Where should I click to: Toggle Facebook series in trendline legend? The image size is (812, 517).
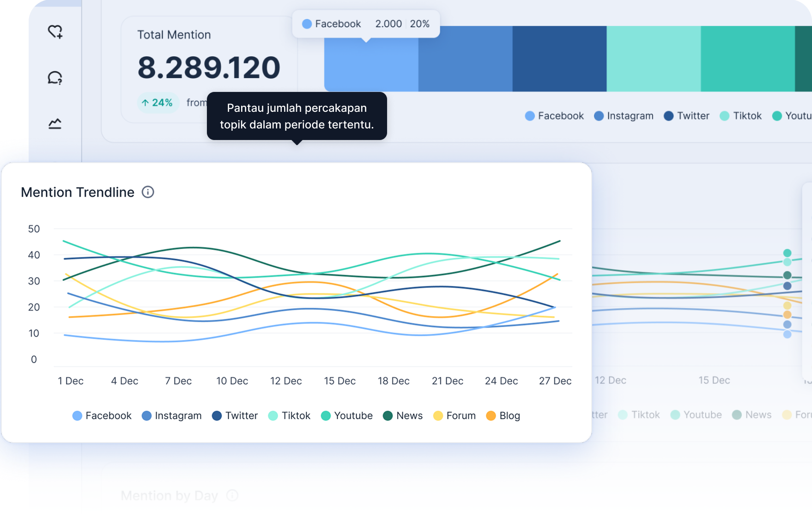click(x=102, y=416)
